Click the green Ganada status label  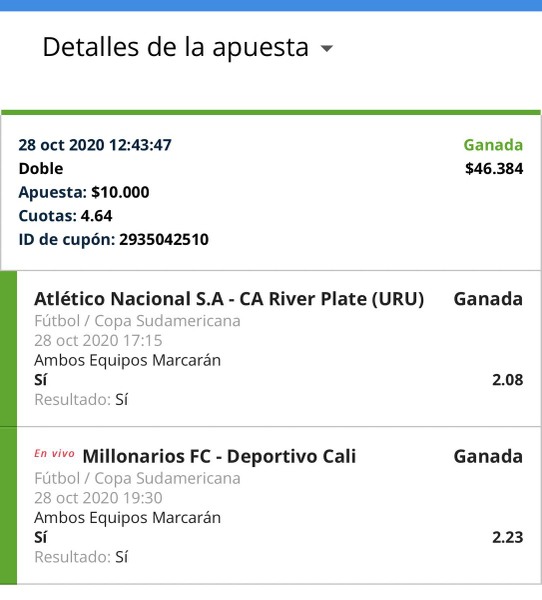click(x=493, y=145)
